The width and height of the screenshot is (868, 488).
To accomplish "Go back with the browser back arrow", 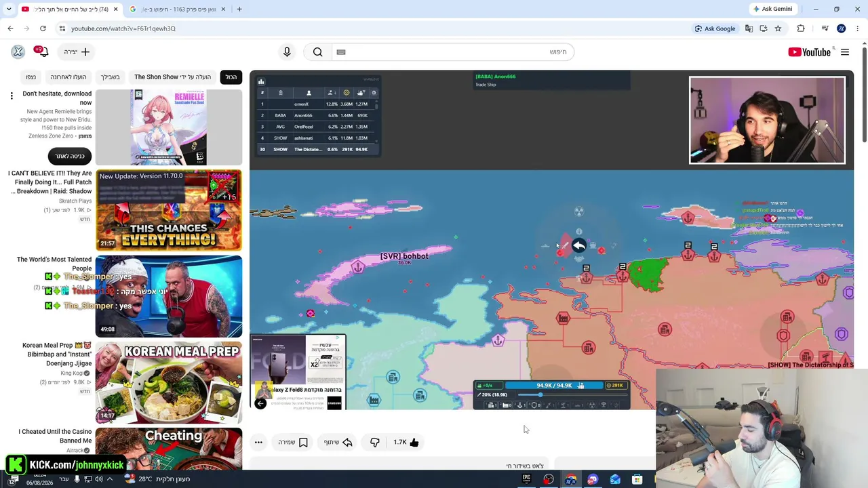I will tap(10, 28).
